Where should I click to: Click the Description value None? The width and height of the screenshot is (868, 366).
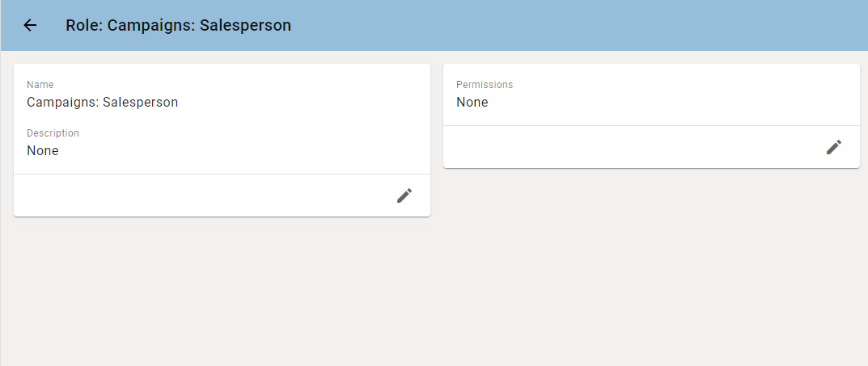[43, 151]
